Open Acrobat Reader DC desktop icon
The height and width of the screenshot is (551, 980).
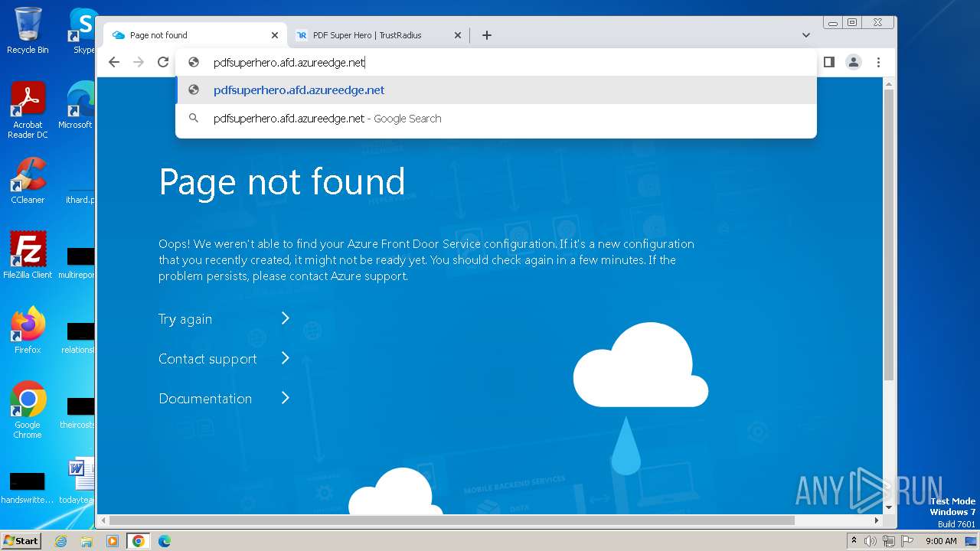(28, 111)
